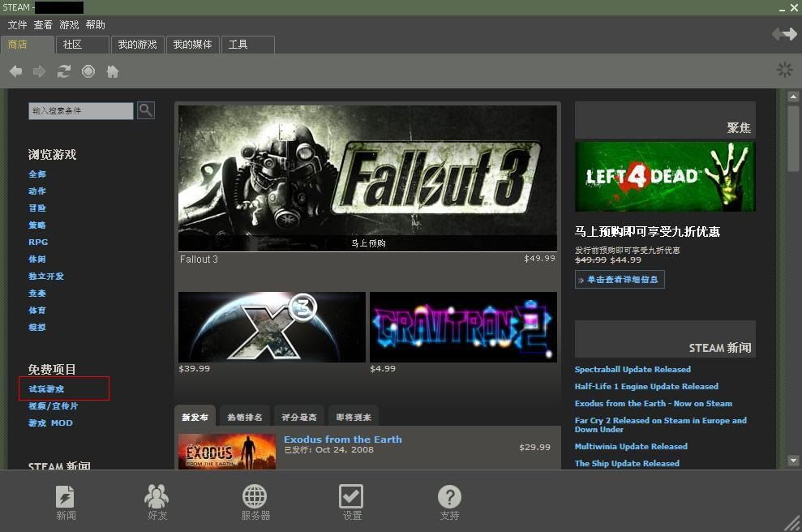This screenshot has height=532, width=802.
Task: Read Far Cry 2 Released on Steam news
Action: point(660,425)
